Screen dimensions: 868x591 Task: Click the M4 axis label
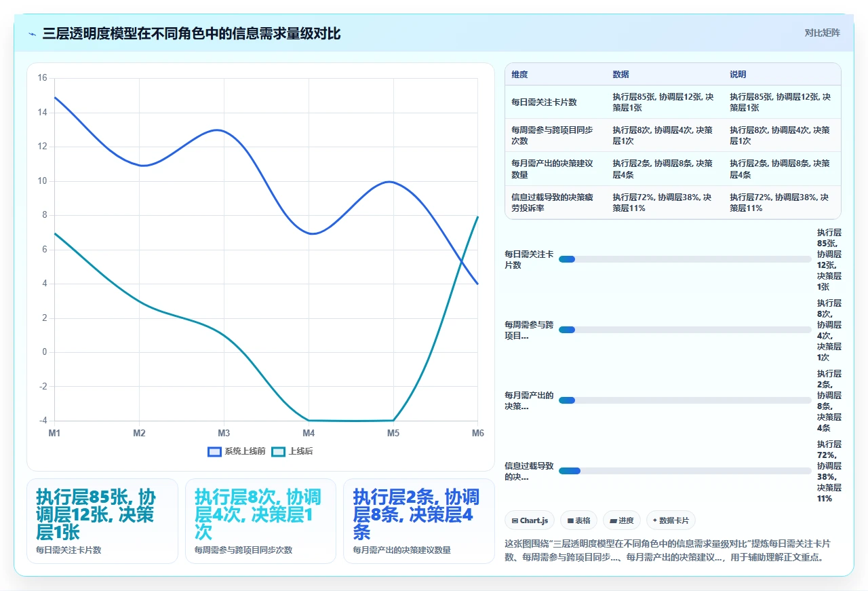click(x=309, y=433)
